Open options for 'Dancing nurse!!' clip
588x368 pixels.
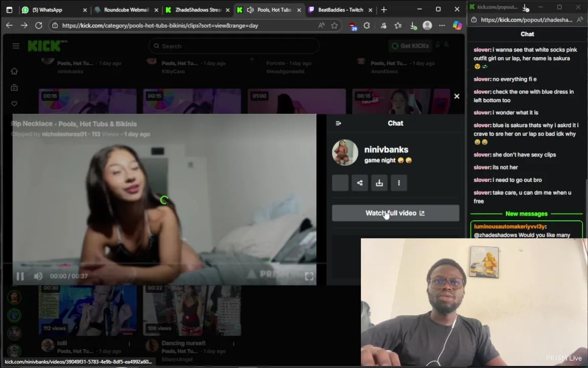(234, 343)
